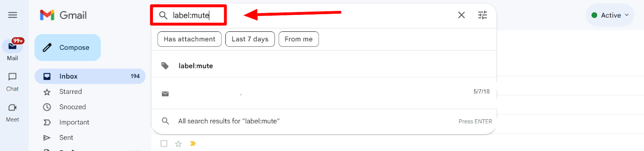
Task: Click the Gmail logo
Action: point(63,15)
